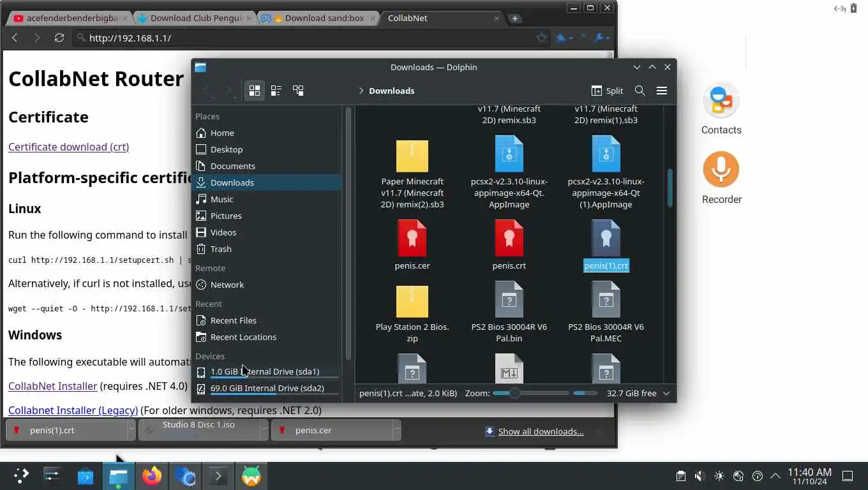Open Home in the Places panel
Image resolution: width=868 pixels, height=490 pixels.
coord(268,133)
